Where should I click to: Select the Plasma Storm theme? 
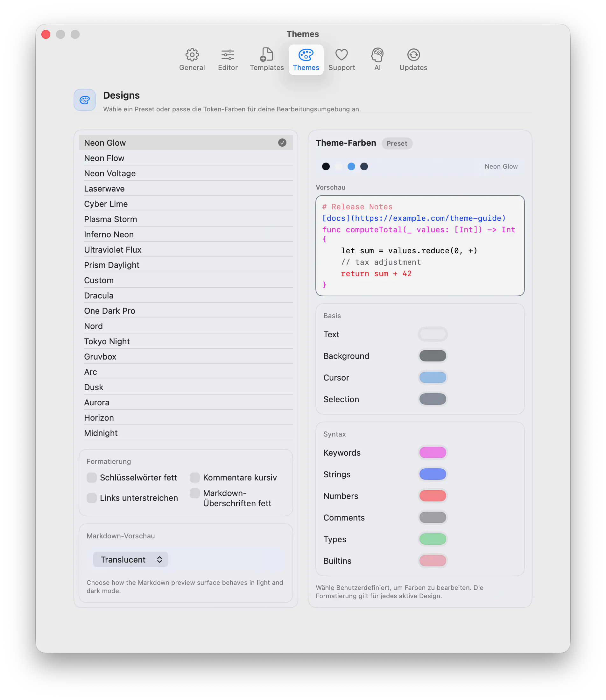(186, 219)
